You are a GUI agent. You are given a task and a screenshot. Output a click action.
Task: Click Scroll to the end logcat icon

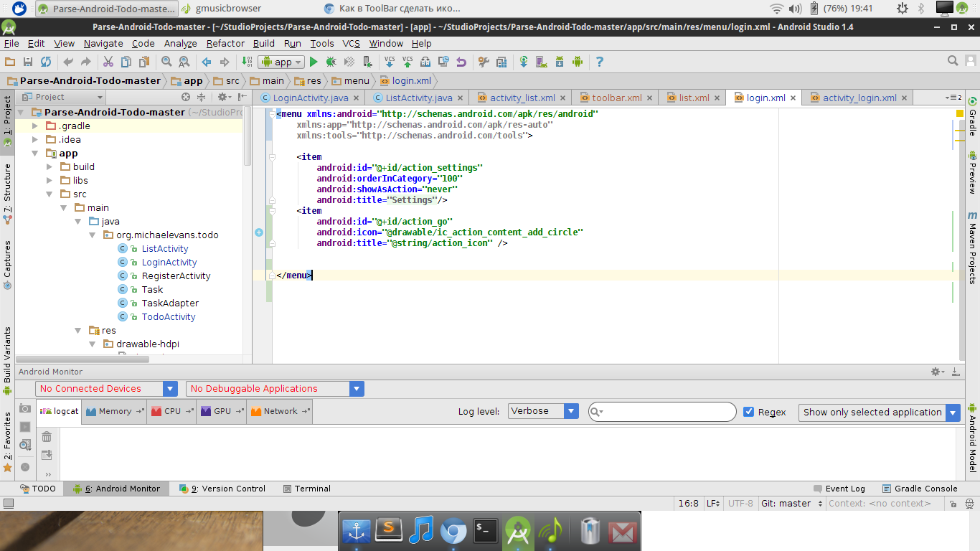(x=47, y=455)
